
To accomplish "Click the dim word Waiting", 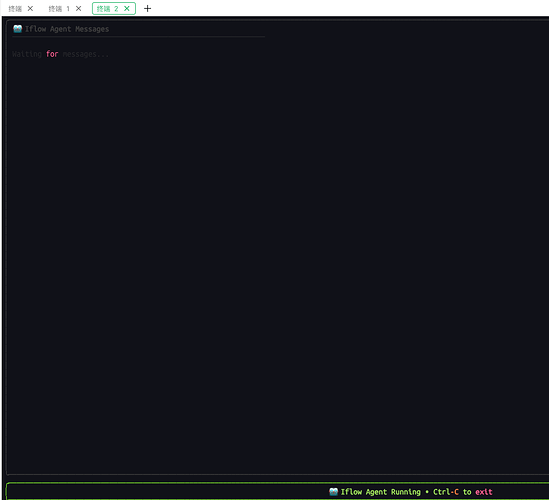I will tap(27, 54).
